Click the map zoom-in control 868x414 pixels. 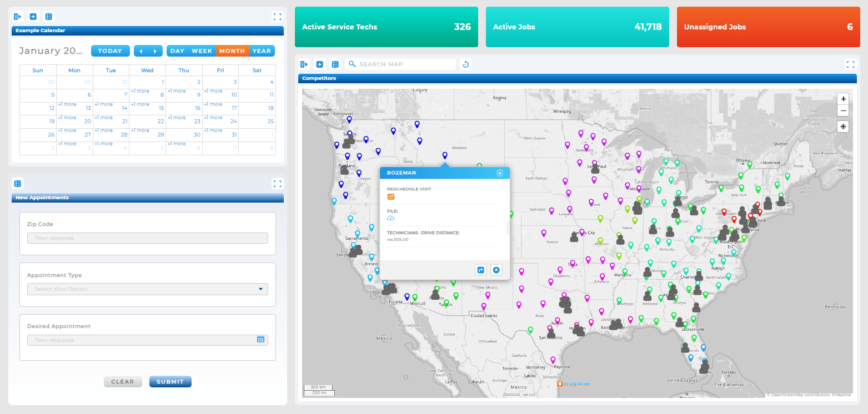click(843, 99)
